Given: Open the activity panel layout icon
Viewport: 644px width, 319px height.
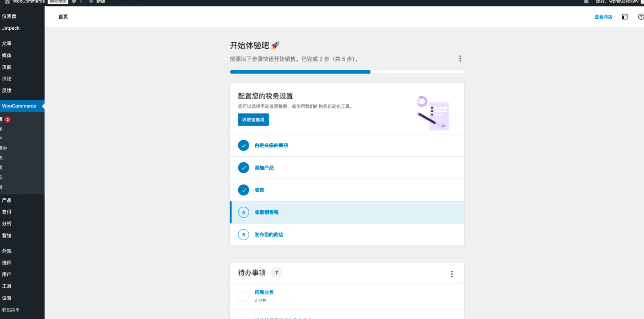Looking at the screenshot, I should (x=624, y=17).
